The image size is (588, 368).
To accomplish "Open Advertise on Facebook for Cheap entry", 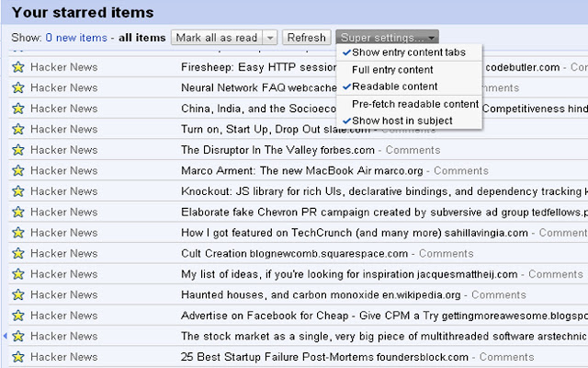I will 384,316.
